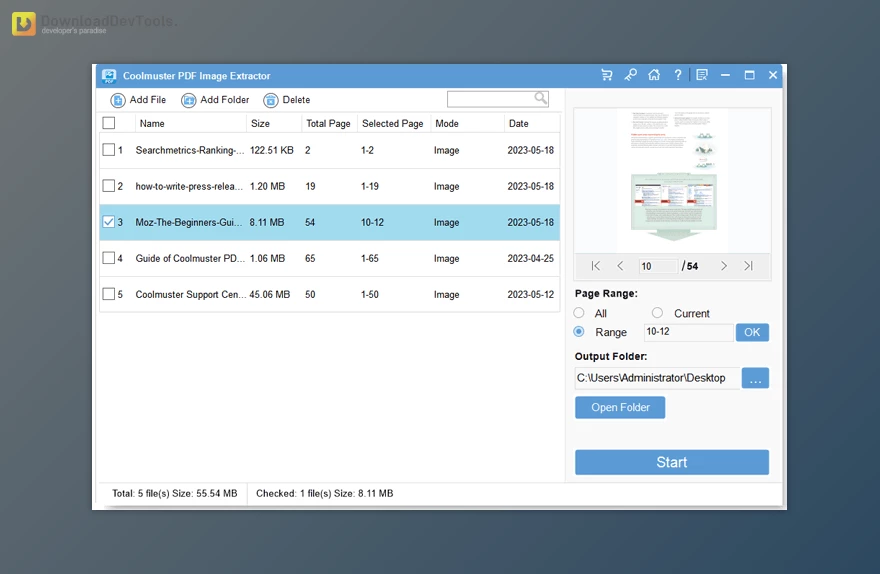
Task: Go to the home page icon
Action: point(654,75)
